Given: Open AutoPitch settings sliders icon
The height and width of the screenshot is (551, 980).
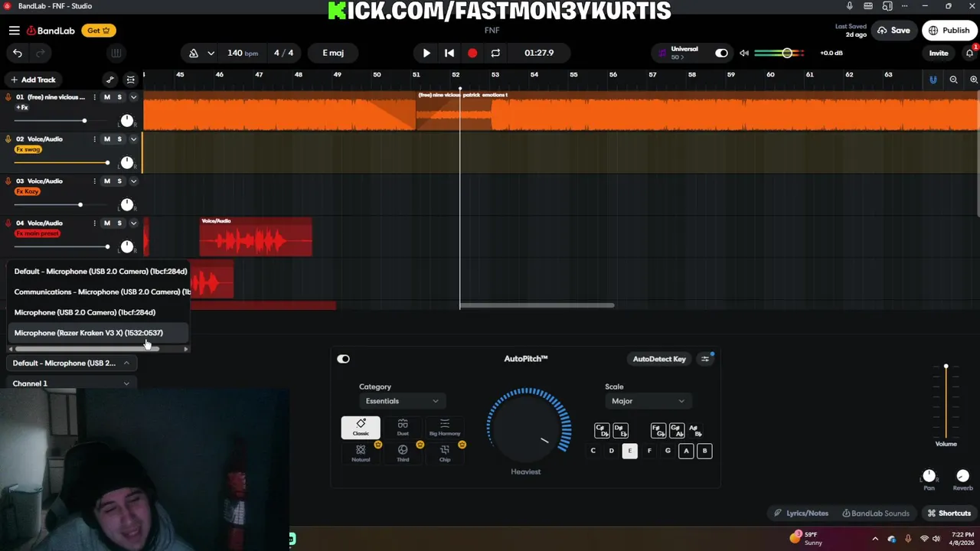Looking at the screenshot, I should [x=706, y=359].
